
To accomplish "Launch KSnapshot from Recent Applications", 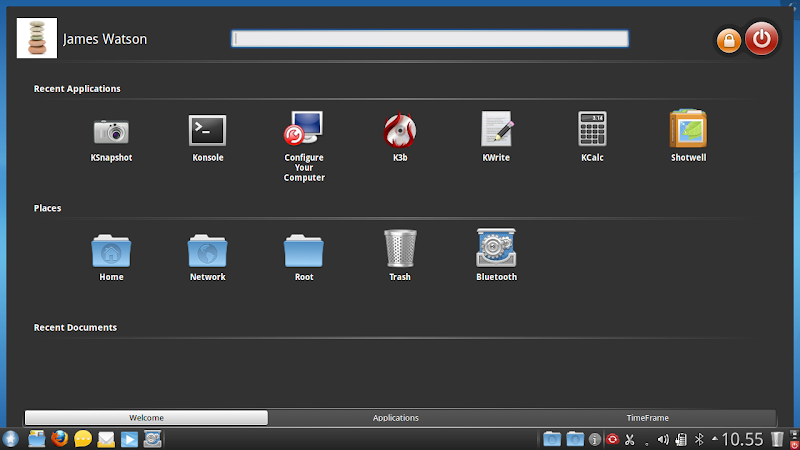I will (x=111, y=132).
